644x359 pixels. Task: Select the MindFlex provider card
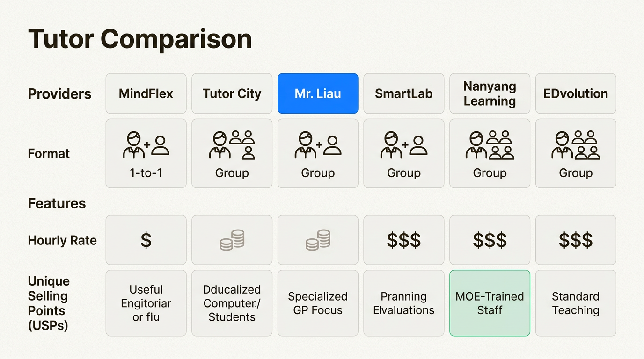click(x=146, y=93)
